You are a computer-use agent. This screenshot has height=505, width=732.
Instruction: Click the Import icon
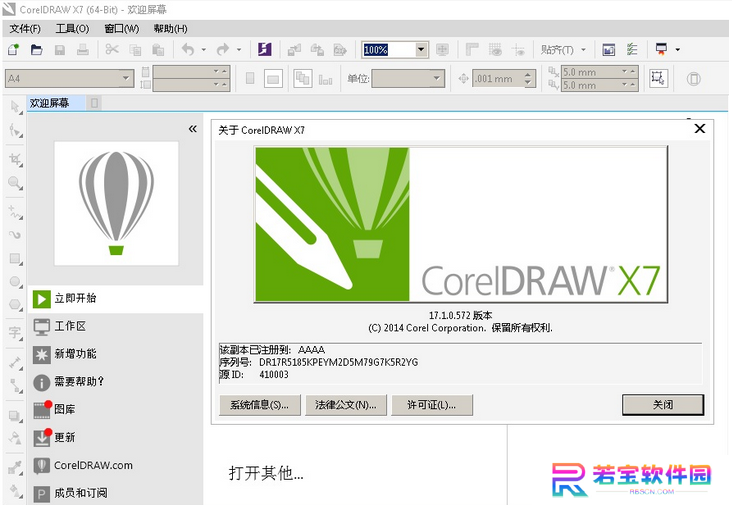click(x=294, y=49)
